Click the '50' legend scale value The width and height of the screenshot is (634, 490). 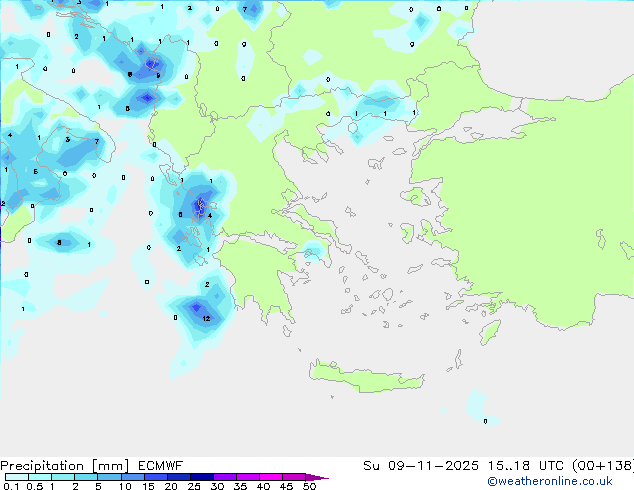pyautogui.click(x=309, y=486)
